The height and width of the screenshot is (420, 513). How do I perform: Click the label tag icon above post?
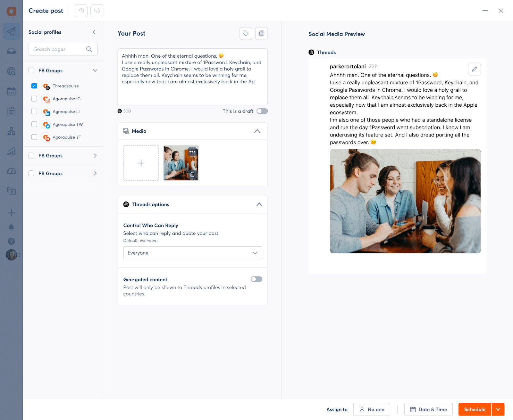coord(246,33)
